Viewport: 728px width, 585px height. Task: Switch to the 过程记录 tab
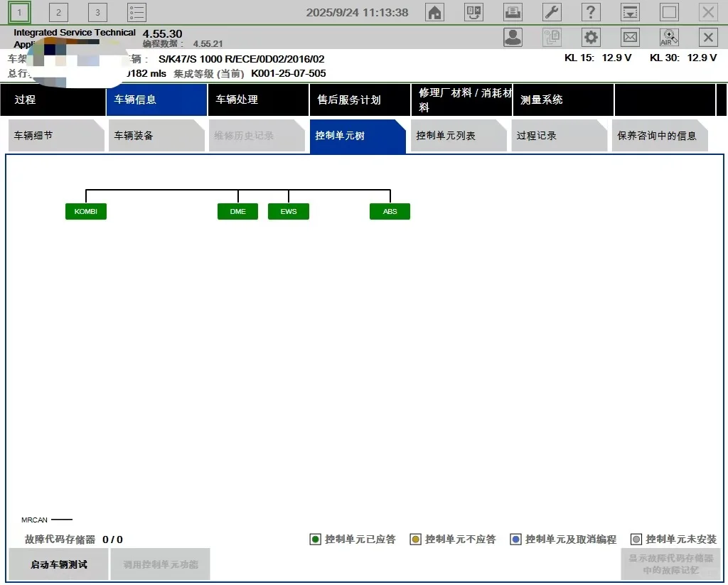coord(559,136)
